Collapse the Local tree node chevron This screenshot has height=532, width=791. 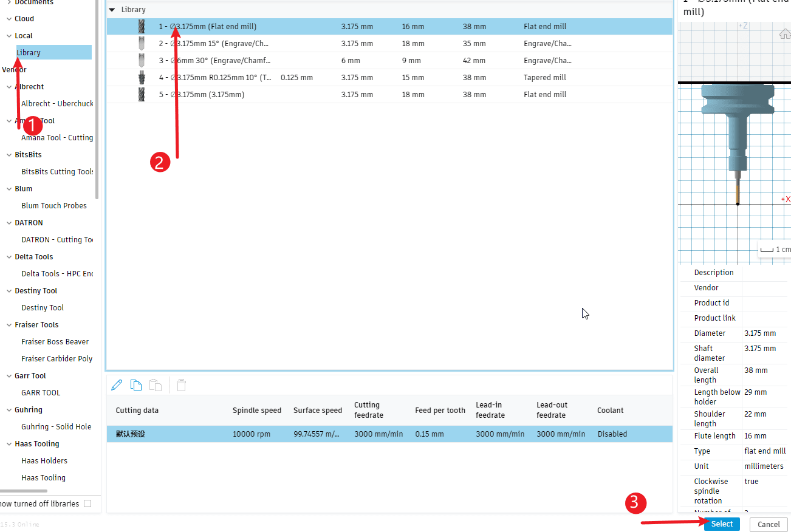point(9,36)
